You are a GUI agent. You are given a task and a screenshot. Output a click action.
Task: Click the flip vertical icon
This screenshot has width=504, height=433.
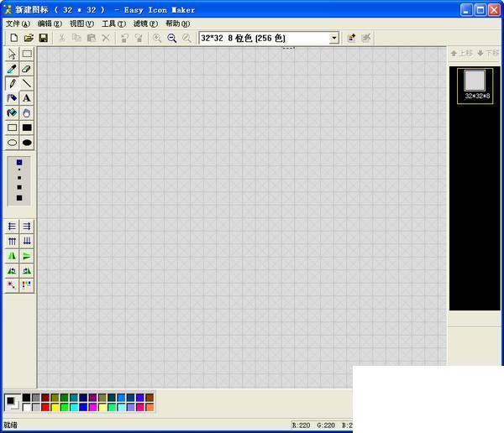tap(27, 256)
